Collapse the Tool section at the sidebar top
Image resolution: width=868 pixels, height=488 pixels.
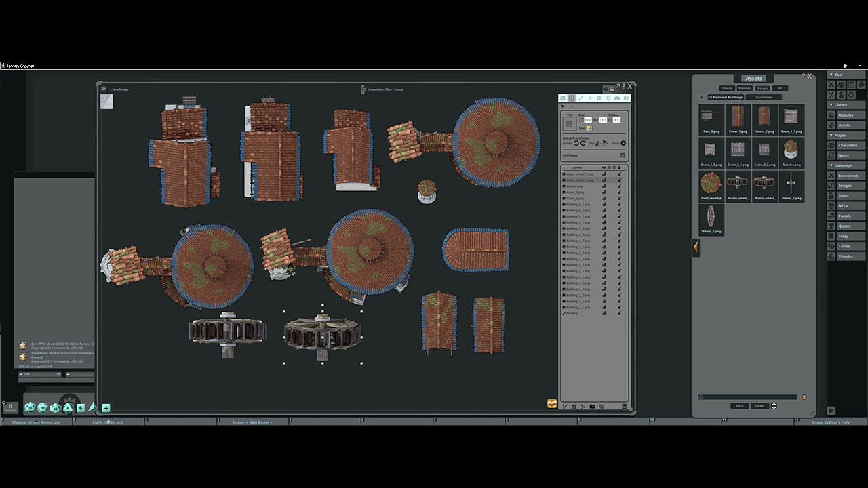(833, 74)
